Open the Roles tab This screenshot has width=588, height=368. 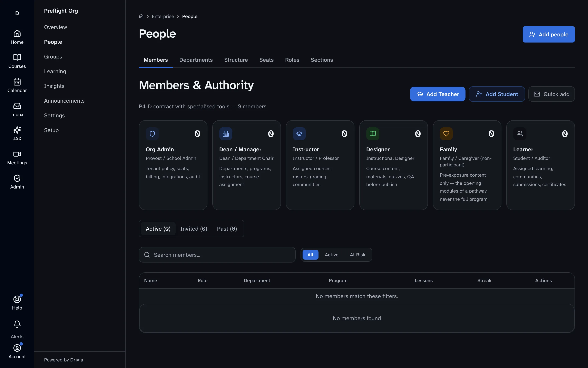[x=292, y=60]
